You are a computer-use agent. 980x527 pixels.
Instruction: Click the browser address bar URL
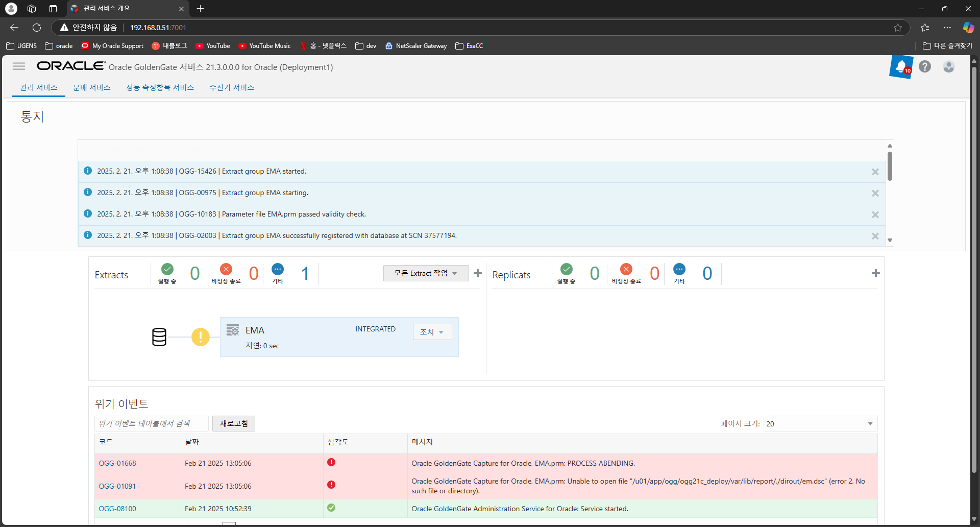click(158, 28)
